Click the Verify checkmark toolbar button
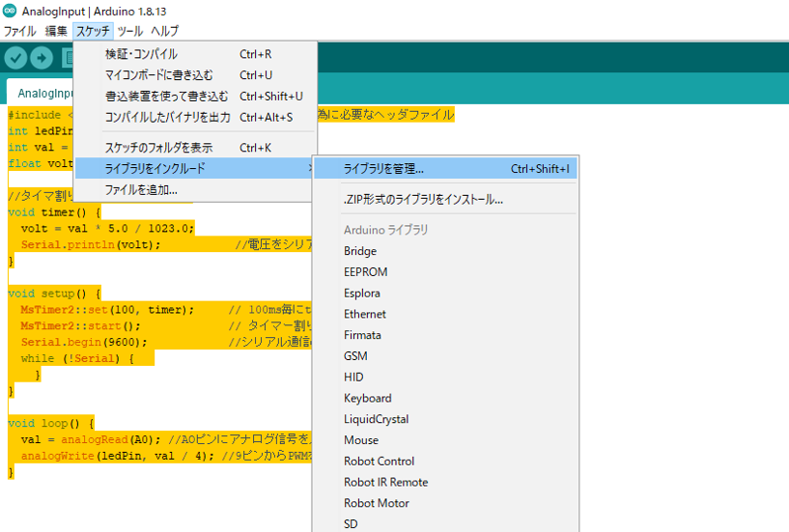 (x=15, y=58)
